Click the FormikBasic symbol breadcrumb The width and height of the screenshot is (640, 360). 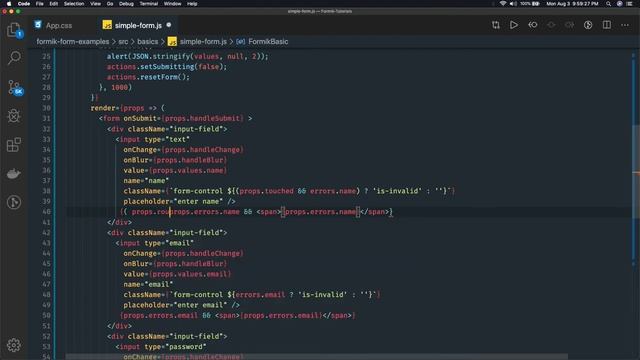(268, 42)
